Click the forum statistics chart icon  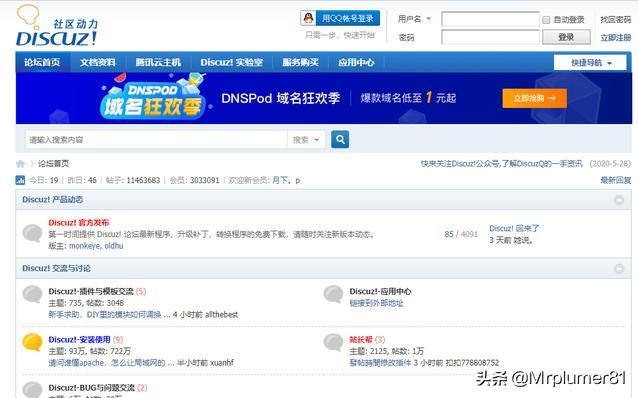[x=20, y=180]
